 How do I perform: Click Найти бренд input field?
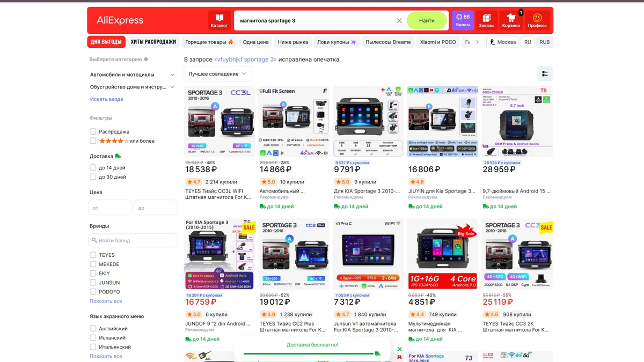pos(133,241)
